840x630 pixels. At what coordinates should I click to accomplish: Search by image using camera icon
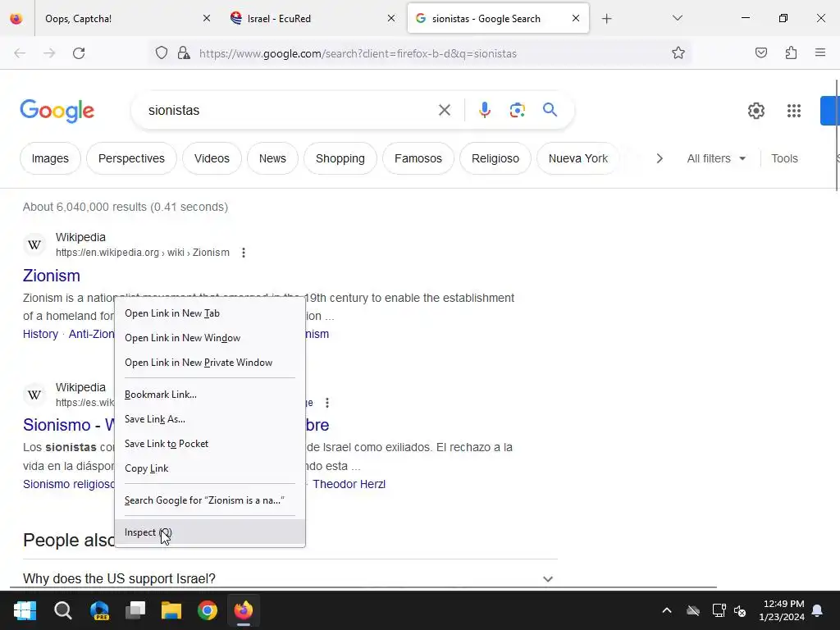pyautogui.click(x=517, y=111)
